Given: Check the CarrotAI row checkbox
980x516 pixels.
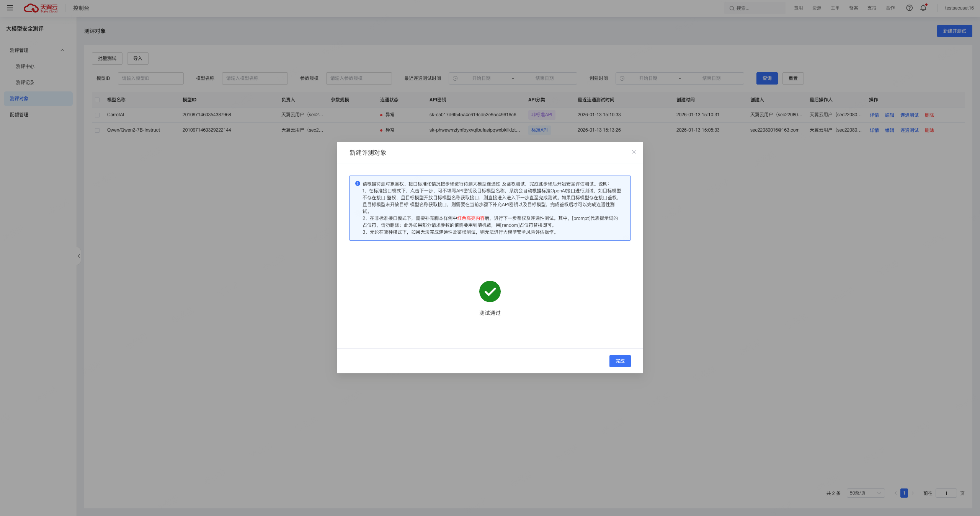Looking at the screenshot, I should pos(97,115).
